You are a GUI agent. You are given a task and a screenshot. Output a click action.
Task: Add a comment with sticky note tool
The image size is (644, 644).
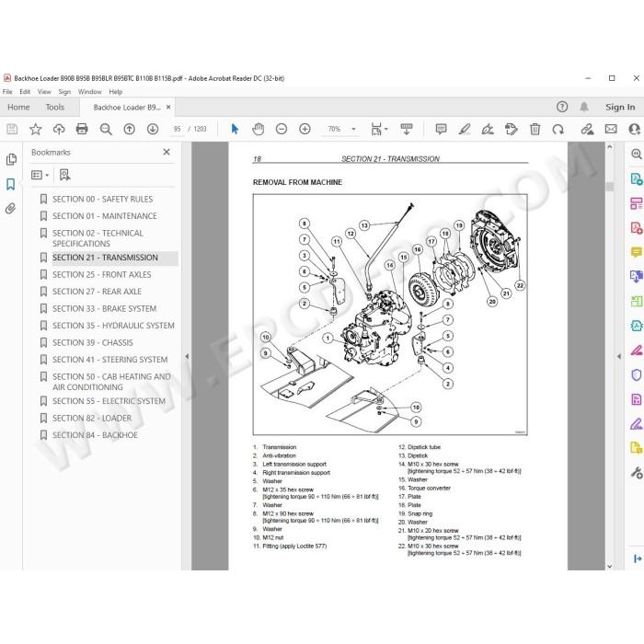coord(441,129)
